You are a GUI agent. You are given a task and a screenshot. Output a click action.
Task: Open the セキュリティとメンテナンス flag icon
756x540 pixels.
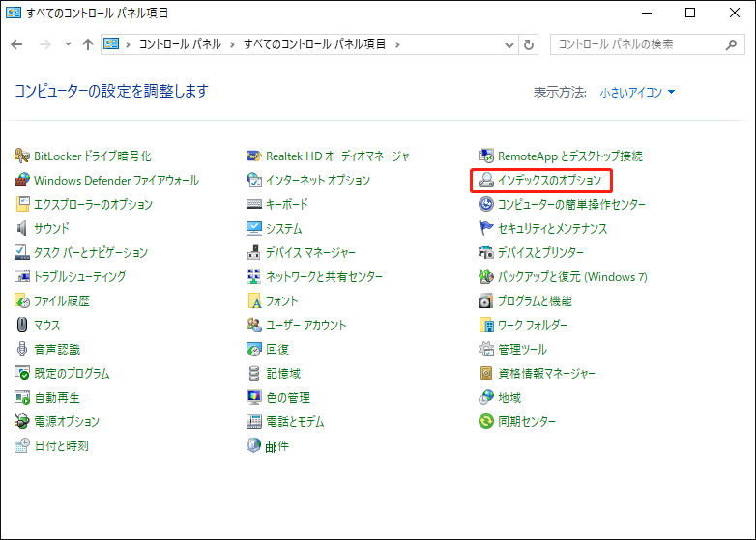click(x=486, y=228)
